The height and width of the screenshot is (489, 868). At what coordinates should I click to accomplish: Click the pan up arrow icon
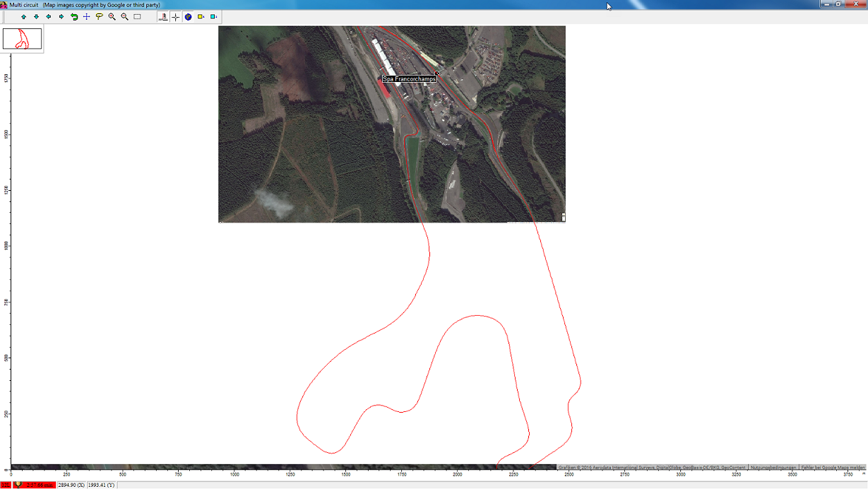(23, 17)
